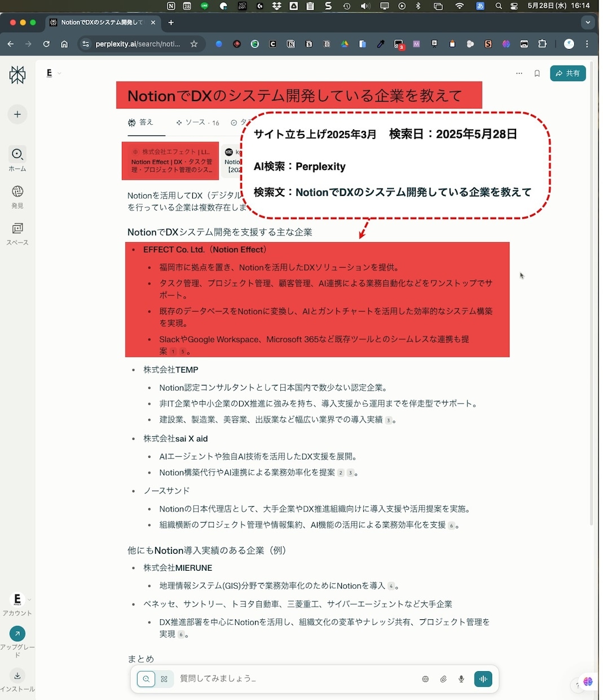
Task: Click the 共有 share button
Action: tap(567, 73)
